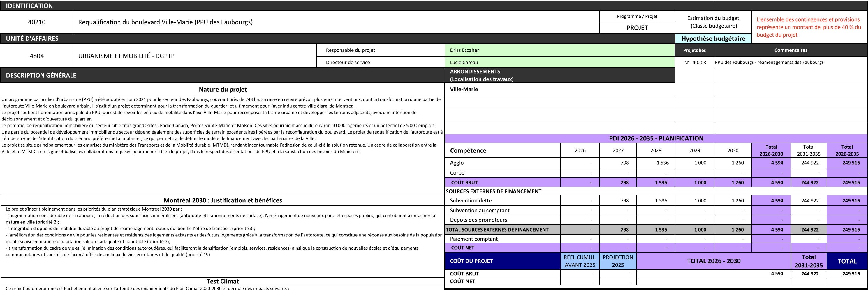Click linked project N°- 40203
The height and width of the screenshot is (290, 868).
click(x=694, y=62)
